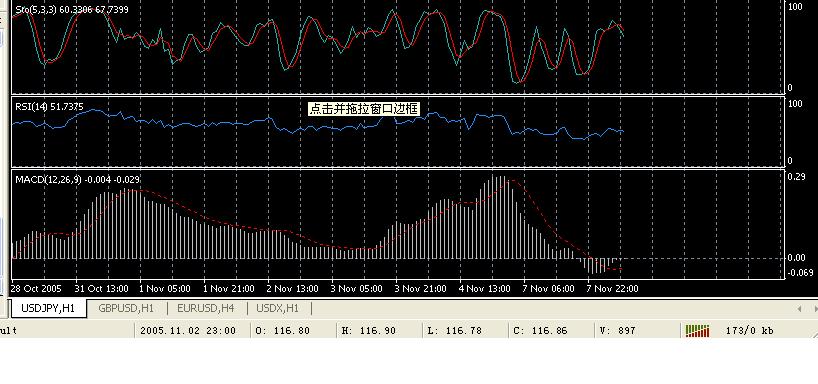Click the 3 Nov 21:00 time label
The image size is (818, 384).
click(420, 289)
